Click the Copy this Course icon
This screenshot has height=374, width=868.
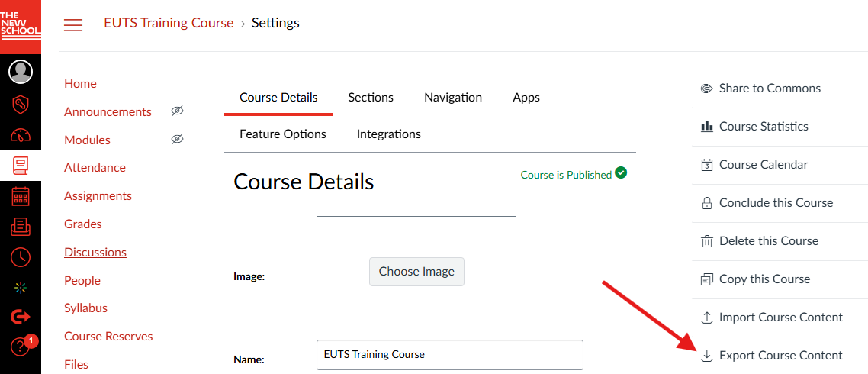706,279
